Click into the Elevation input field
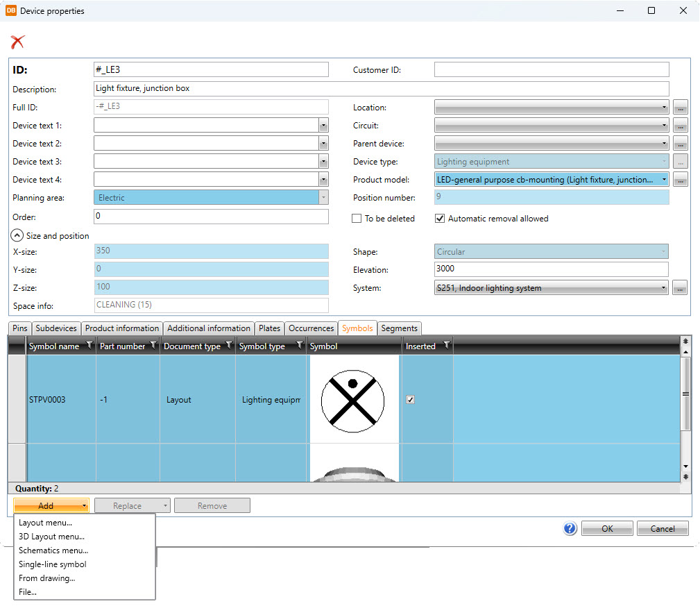Viewport: 700px width, 606px height. pos(551,269)
